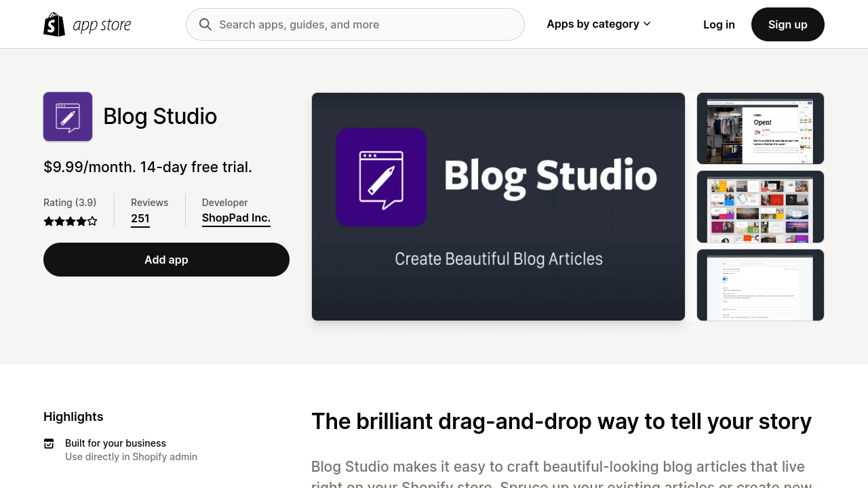Select the Rating (3.9) label
The width and height of the screenshot is (868, 488).
(x=70, y=203)
